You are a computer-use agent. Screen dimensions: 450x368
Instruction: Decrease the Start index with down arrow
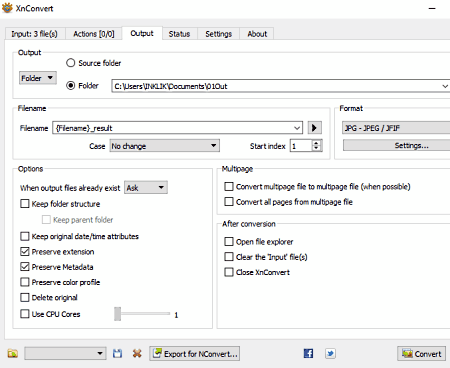[x=317, y=149]
